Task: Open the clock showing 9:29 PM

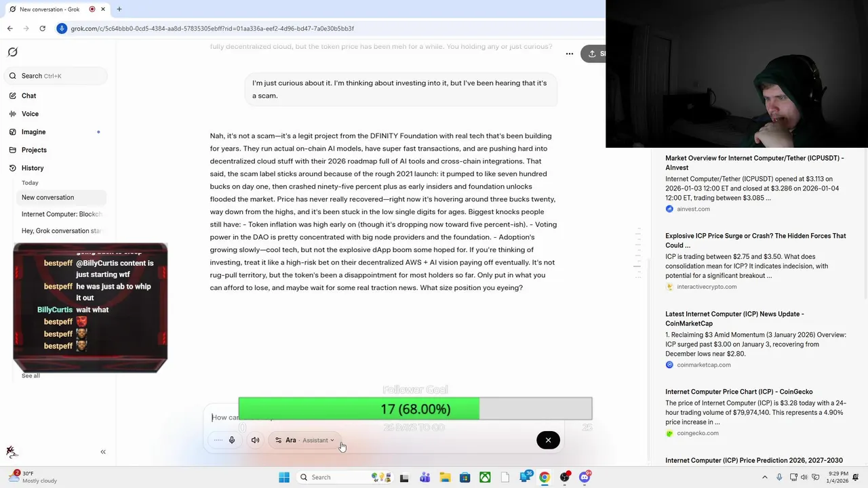Action: pyautogui.click(x=837, y=477)
